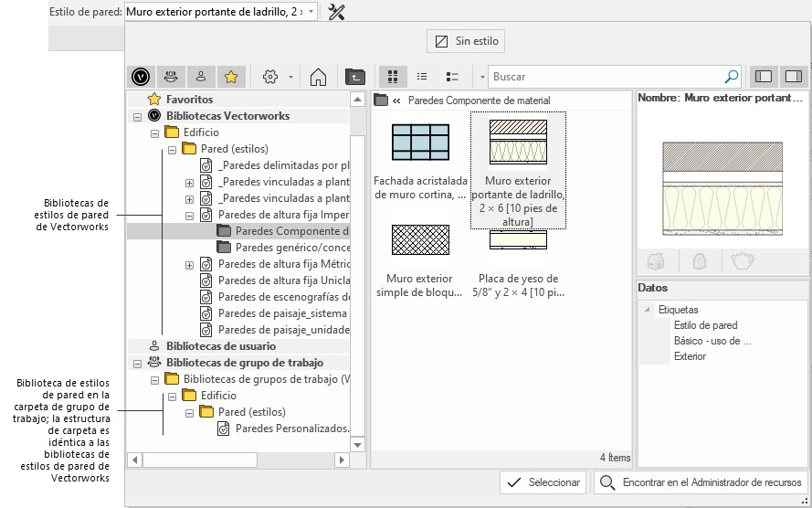
Task: Collapse workgroup Edificio folder
Action: coord(173,397)
